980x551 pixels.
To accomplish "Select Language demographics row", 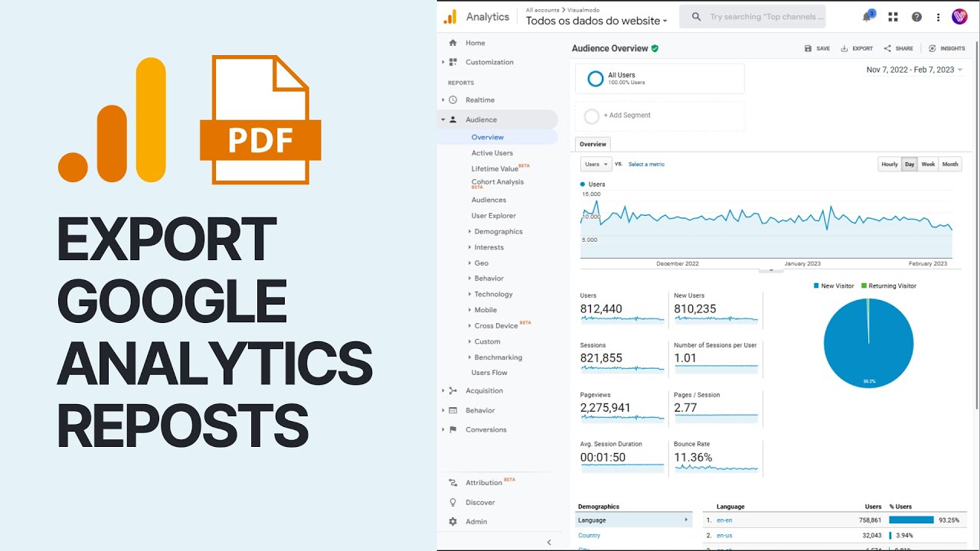I will point(634,520).
